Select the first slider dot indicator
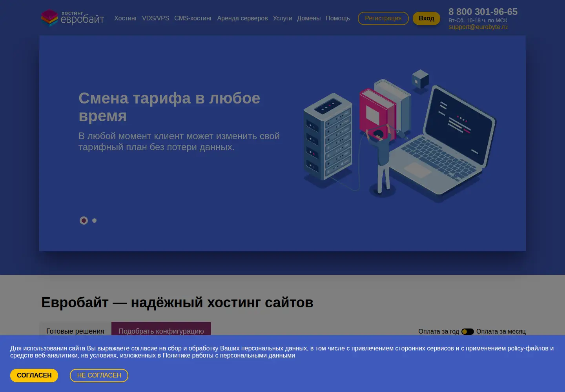 click(x=84, y=221)
